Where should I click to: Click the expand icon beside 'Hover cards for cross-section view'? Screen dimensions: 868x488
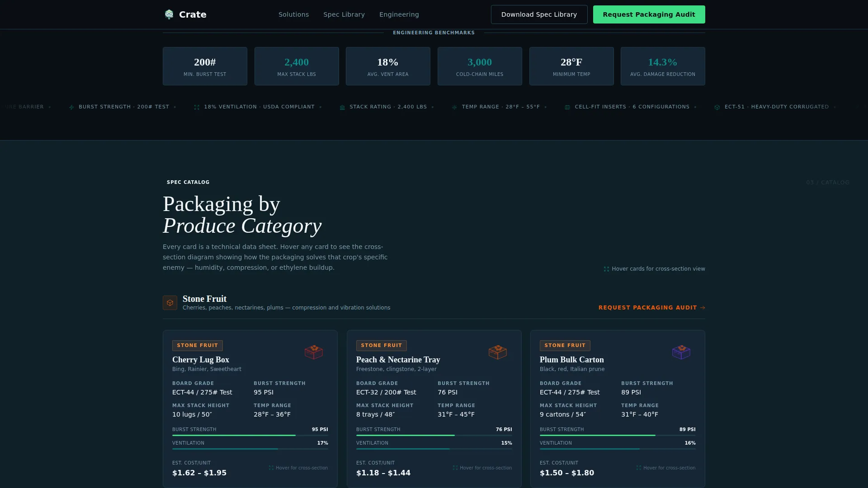pos(607,269)
